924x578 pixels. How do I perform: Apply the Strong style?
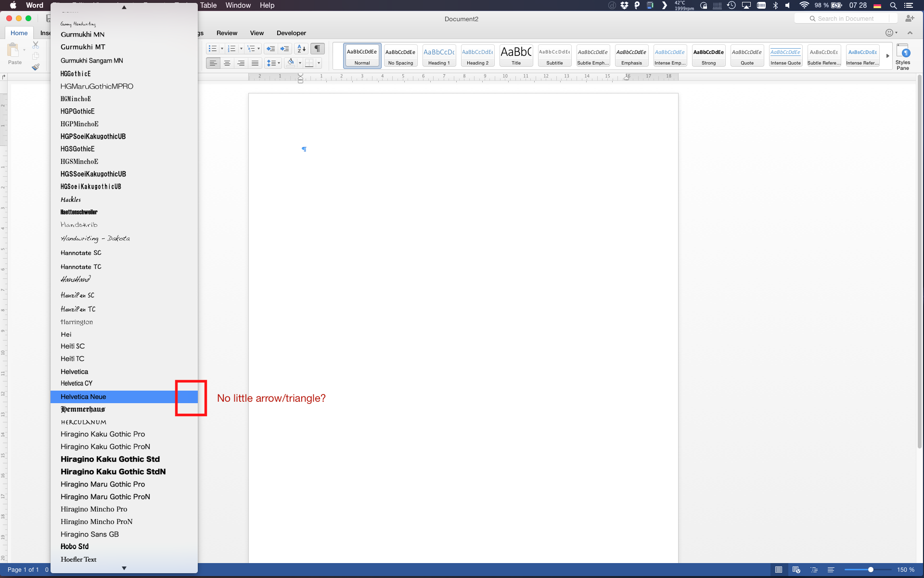(709, 56)
